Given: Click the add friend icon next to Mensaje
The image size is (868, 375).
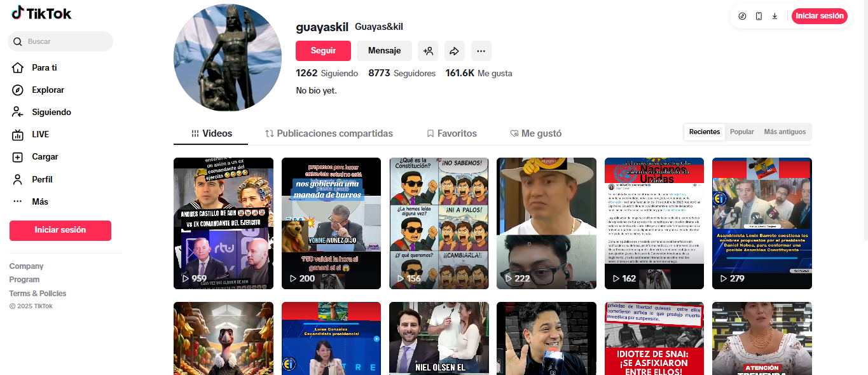Looking at the screenshot, I should point(427,51).
